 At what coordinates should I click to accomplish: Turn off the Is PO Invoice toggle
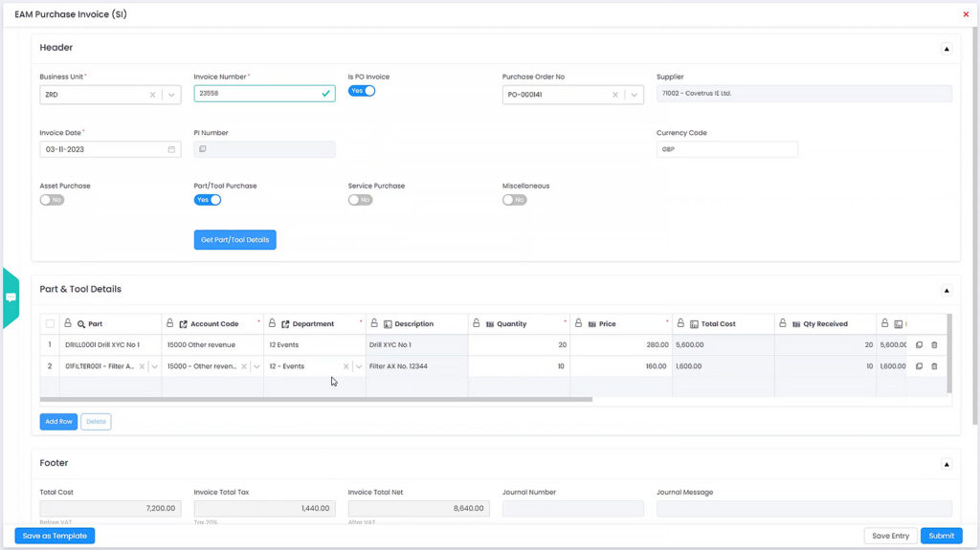pyautogui.click(x=362, y=91)
